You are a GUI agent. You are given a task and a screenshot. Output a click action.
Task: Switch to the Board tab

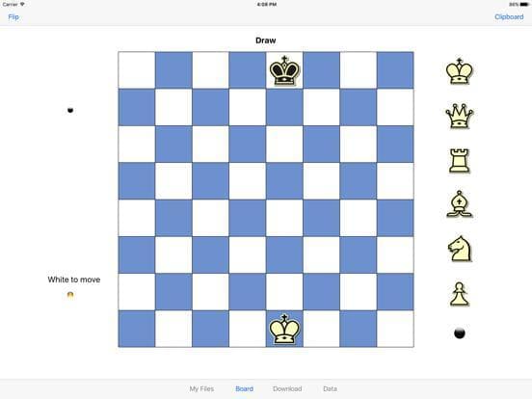click(x=244, y=388)
